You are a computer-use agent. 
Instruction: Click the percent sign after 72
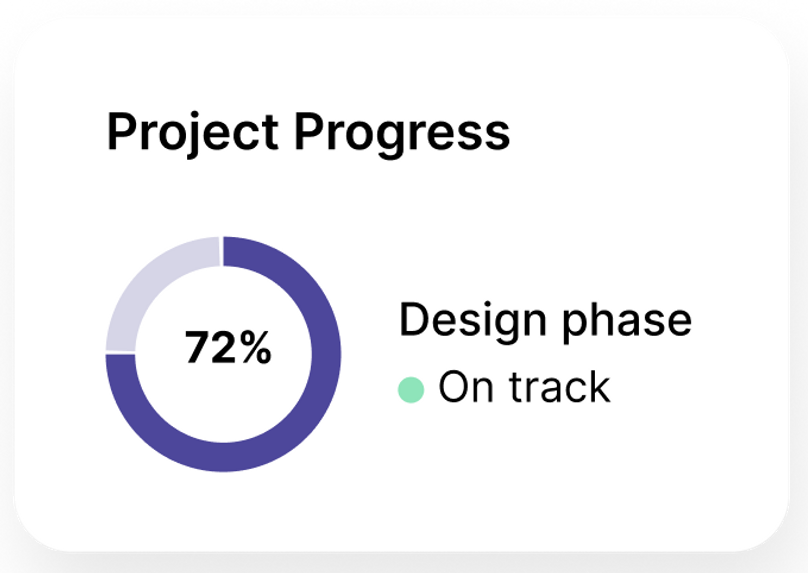pyautogui.click(x=254, y=348)
